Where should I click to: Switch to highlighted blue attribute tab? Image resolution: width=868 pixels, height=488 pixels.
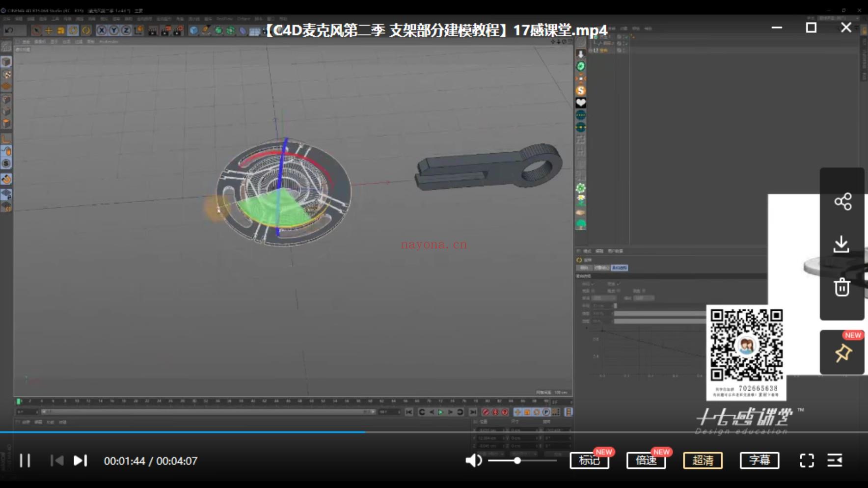[x=620, y=268]
